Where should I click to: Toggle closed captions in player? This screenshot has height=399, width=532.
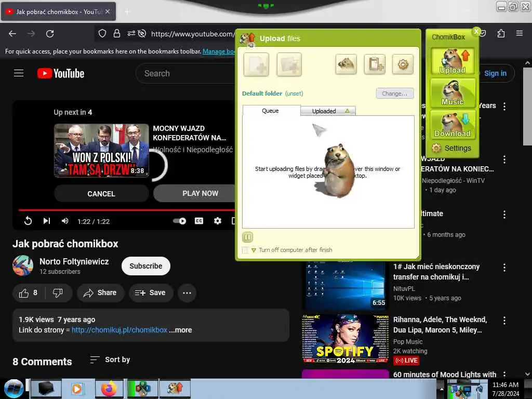[199, 221]
